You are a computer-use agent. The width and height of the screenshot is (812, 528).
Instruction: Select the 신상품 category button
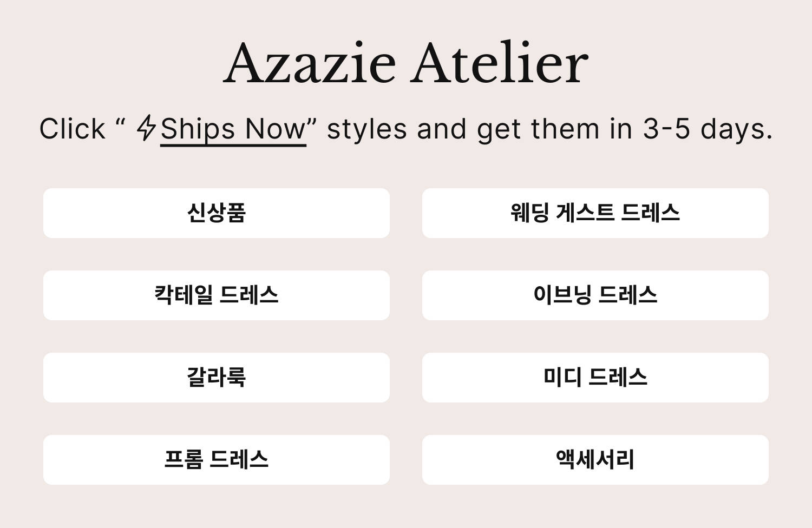point(217,213)
